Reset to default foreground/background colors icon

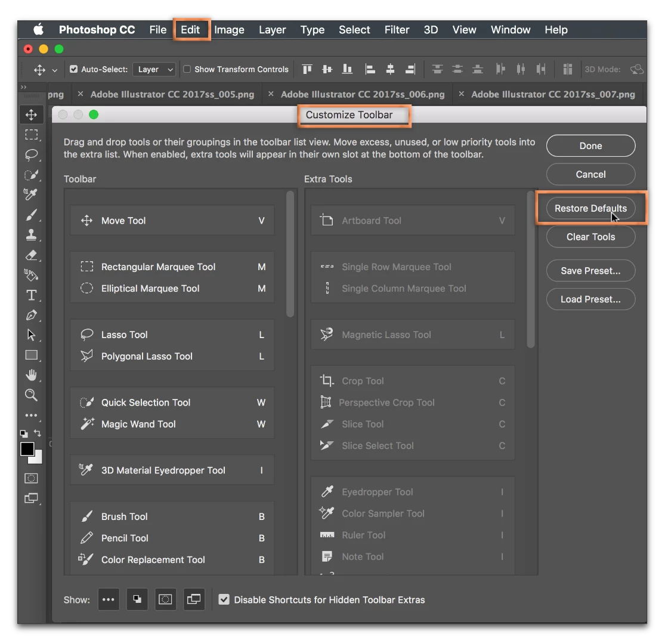pos(24,434)
